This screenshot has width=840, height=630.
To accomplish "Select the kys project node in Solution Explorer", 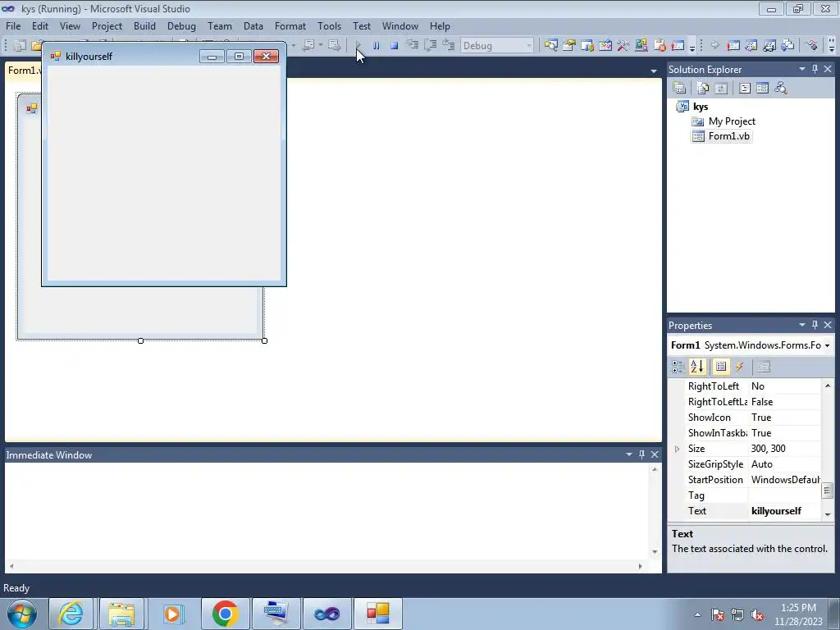I will [701, 107].
